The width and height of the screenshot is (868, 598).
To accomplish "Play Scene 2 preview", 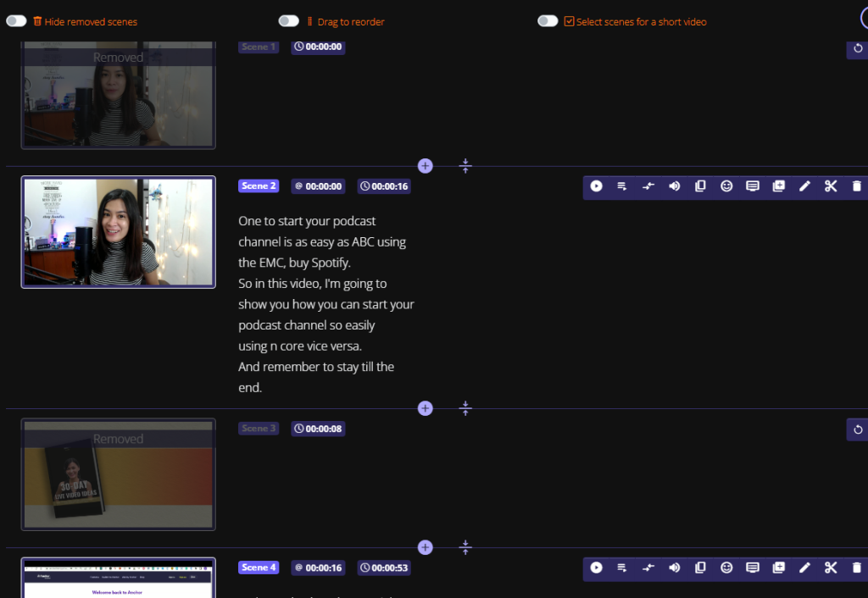I will (x=597, y=186).
